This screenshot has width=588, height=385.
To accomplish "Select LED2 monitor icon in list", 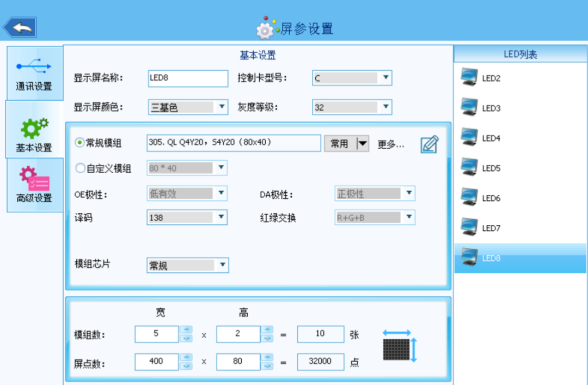I will tap(469, 78).
